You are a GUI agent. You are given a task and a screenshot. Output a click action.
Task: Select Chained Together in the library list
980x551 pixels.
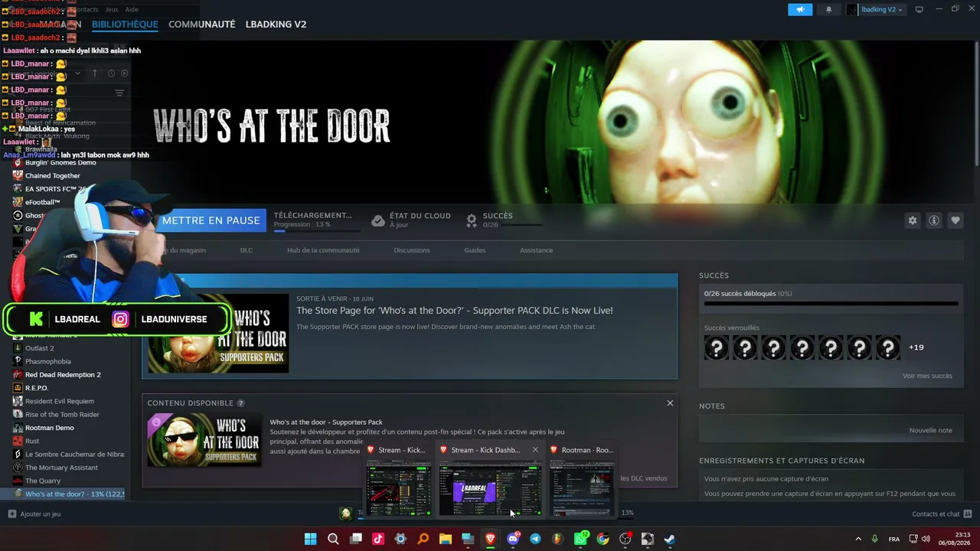[x=53, y=176]
